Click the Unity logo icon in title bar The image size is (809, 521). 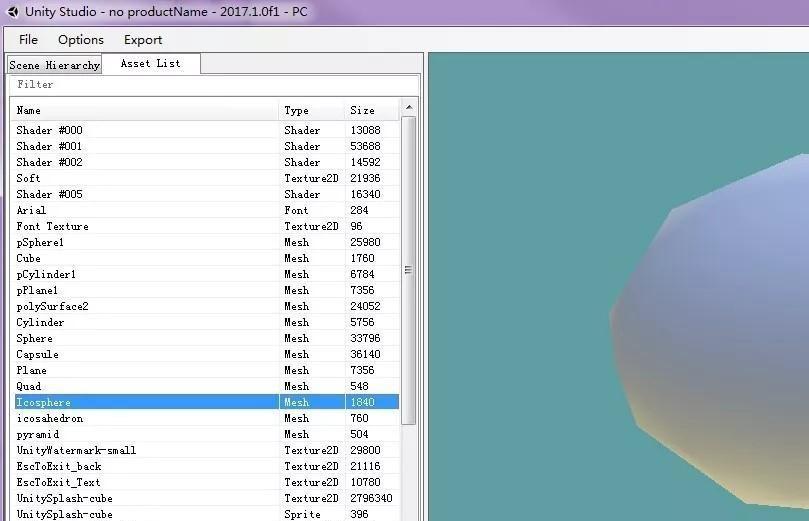[13, 11]
